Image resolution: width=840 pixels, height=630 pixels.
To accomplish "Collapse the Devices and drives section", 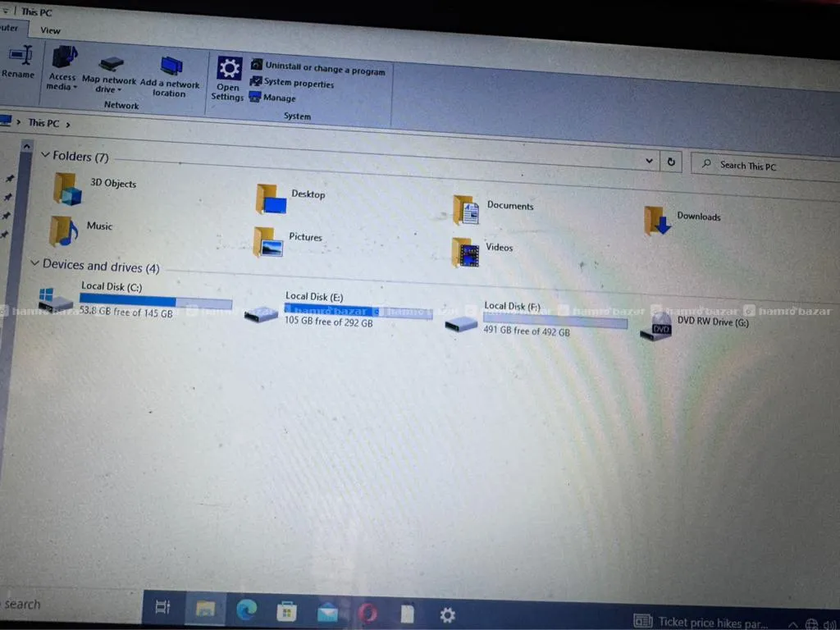I will (x=34, y=263).
